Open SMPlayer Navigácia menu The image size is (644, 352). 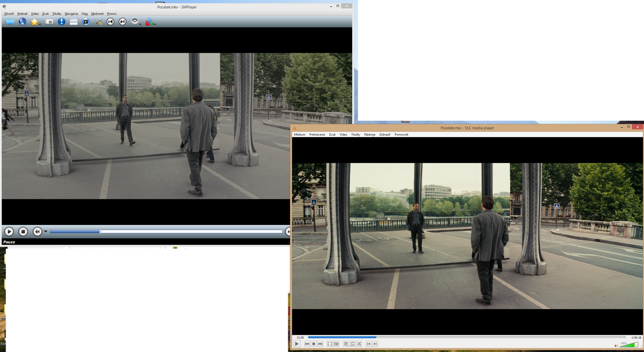(x=71, y=14)
